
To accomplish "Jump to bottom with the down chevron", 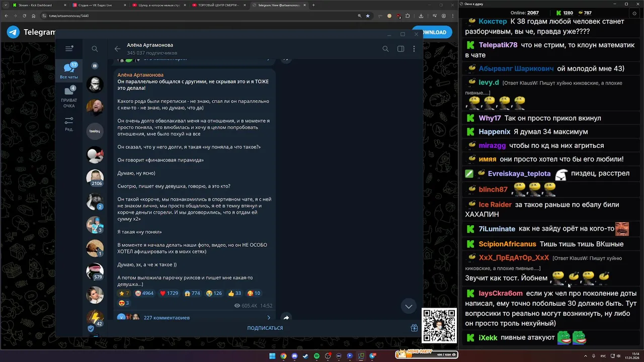I will [409, 306].
